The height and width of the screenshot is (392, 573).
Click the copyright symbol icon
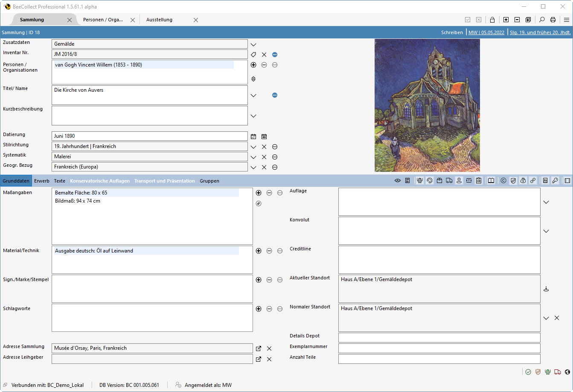[x=503, y=181]
